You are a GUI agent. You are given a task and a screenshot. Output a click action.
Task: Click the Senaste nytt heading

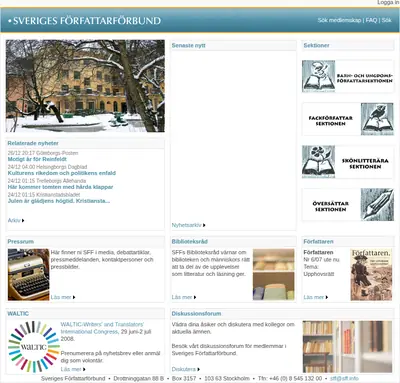188,45
